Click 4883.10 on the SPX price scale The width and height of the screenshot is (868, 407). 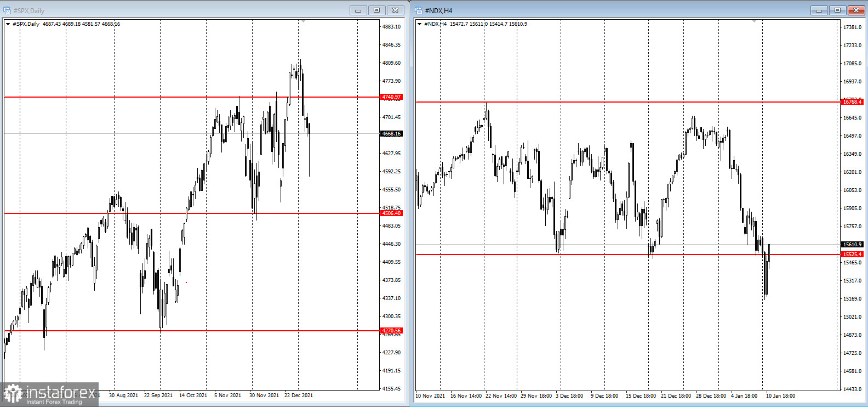pos(391,27)
